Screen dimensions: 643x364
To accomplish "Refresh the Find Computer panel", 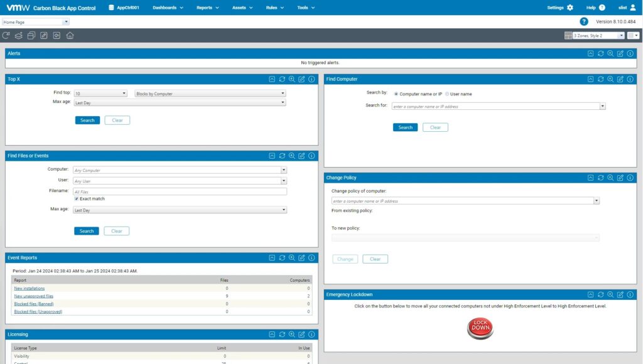I will click(x=600, y=79).
